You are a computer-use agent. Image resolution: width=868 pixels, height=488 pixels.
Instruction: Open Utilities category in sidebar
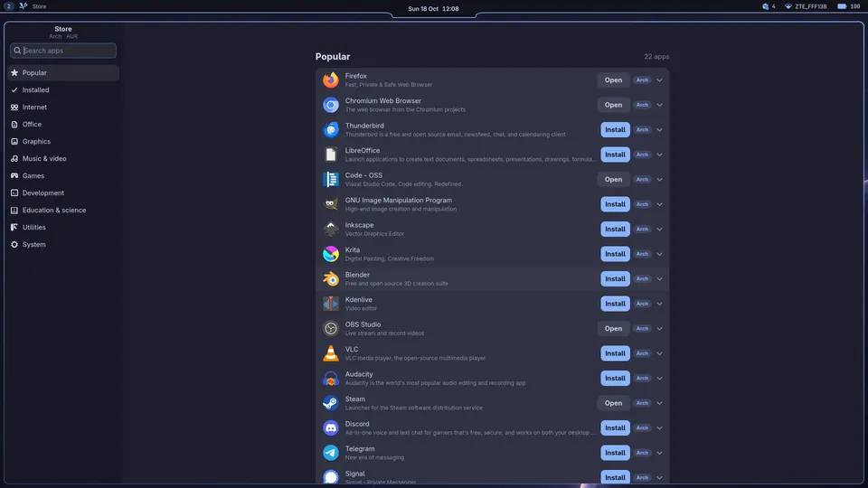[x=63, y=227]
